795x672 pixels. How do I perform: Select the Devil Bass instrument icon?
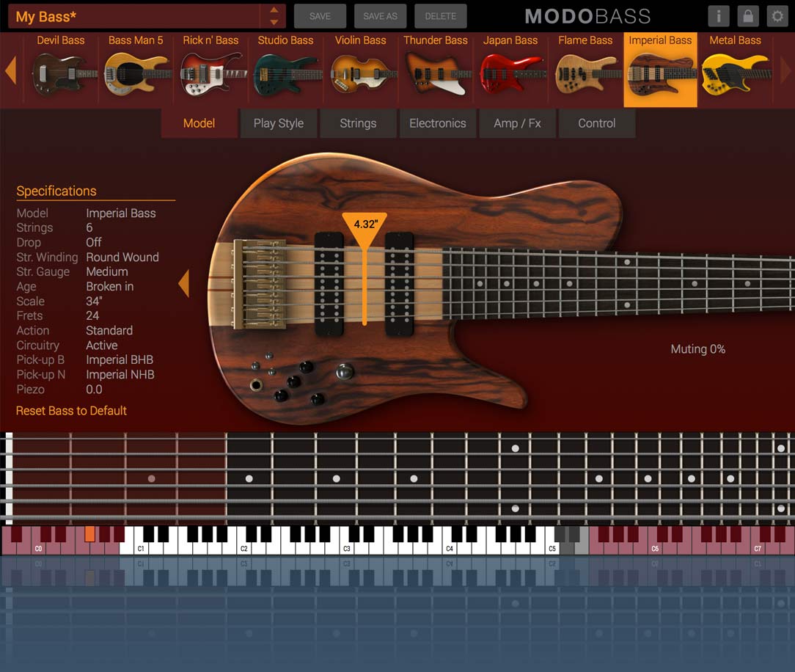click(x=62, y=71)
